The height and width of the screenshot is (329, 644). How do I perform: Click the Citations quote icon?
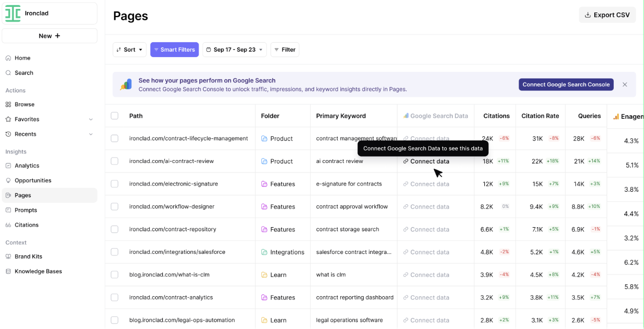coord(8,226)
